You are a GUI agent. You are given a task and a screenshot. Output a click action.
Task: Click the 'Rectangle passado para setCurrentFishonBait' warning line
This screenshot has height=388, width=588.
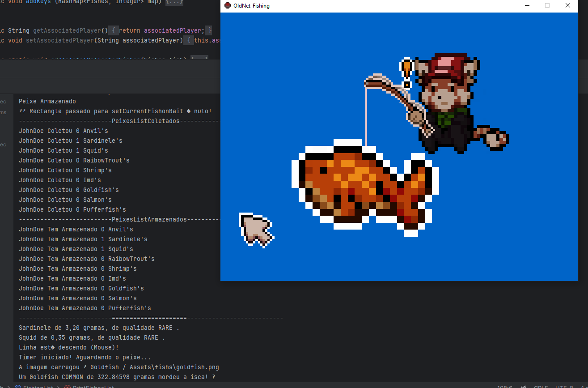tap(115, 111)
